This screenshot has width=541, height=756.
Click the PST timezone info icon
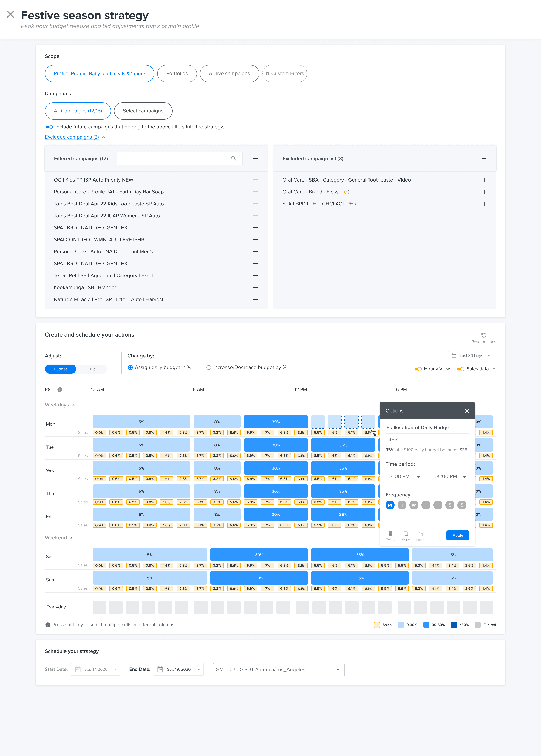[60, 389]
